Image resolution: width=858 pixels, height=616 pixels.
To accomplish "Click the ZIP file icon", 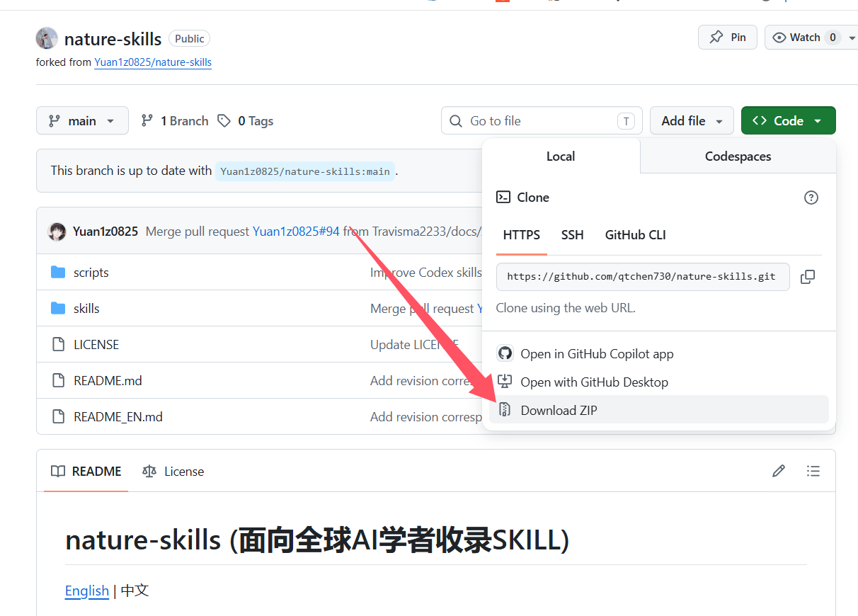I will [505, 410].
